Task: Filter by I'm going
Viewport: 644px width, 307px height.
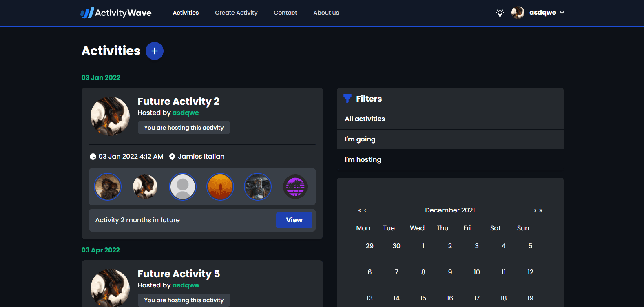Action: 360,139
